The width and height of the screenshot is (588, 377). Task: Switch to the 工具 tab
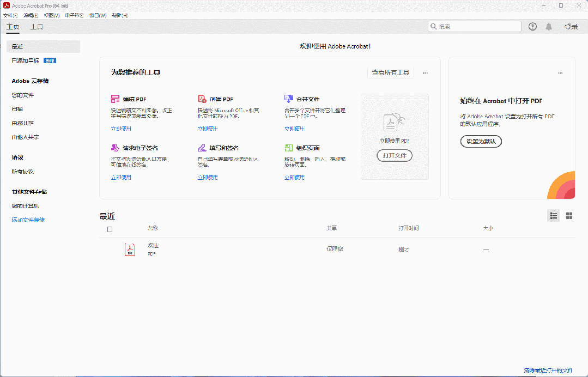(37, 27)
